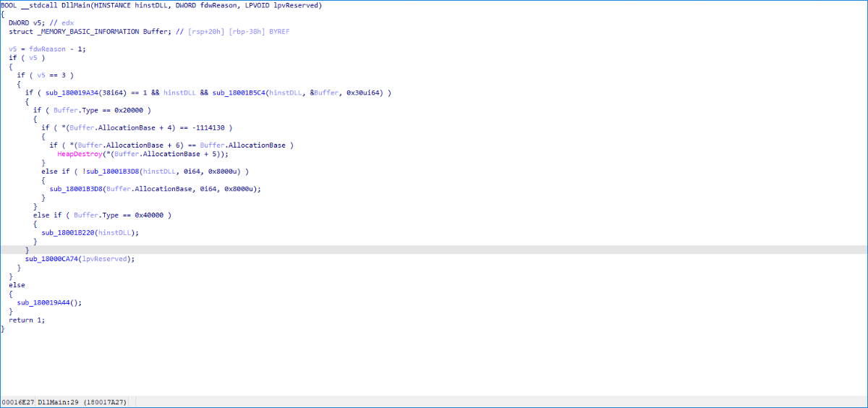Click fdwReason in the 'v5 = fdwReason - 1' line
Image resolution: width=868 pixels, height=408 pixels.
point(47,48)
